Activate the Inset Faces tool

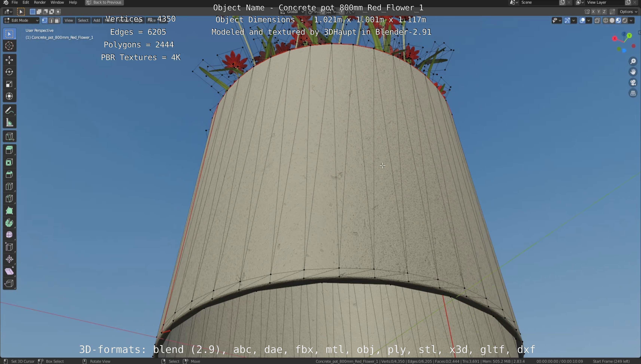pyautogui.click(x=10, y=163)
